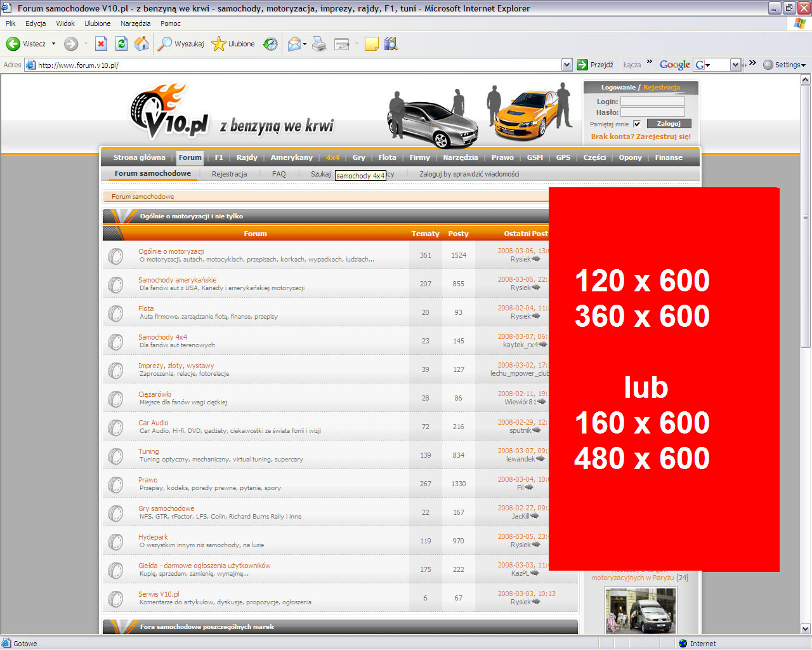Viewport: 812px width, 650px height.
Task: Open the Serwis V10.pl forum link
Action: coord(159,594)
